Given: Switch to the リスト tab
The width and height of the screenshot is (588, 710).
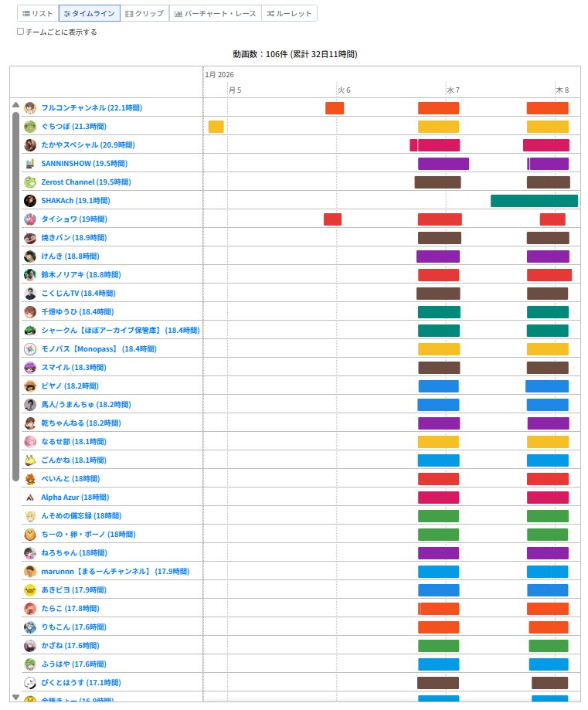Looking at the screenshot, I should point(38,14).
